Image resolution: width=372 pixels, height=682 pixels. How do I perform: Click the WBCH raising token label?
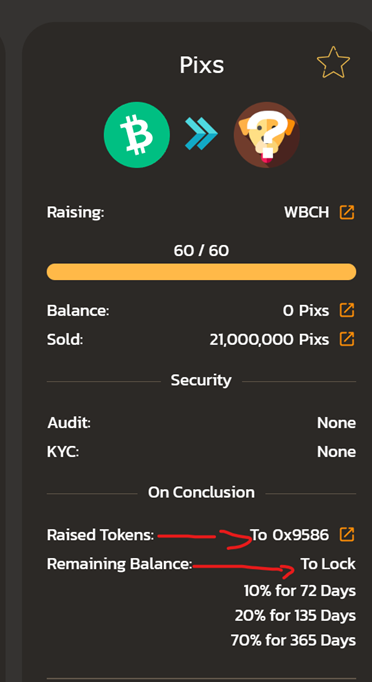(306, 213)
